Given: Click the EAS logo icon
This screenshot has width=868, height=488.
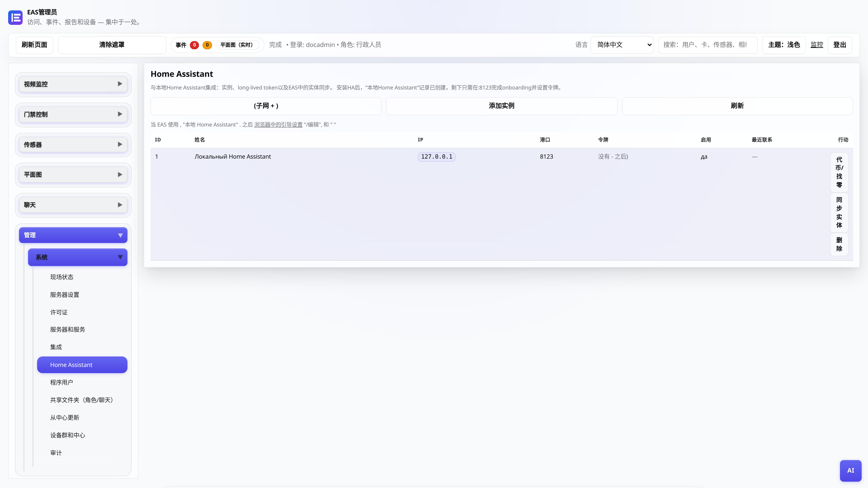Looking at the screenshot, I should click(x=16, y=18).
